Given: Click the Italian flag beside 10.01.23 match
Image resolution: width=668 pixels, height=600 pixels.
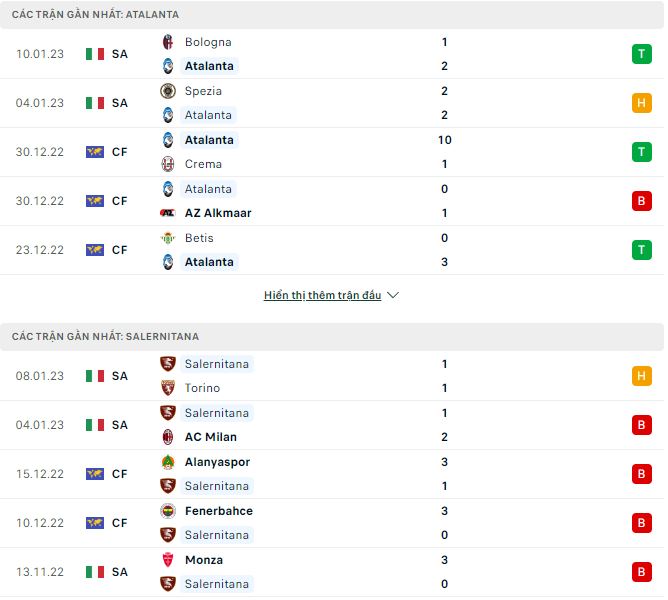Looking at the screenshot, I should coord(95,54).
